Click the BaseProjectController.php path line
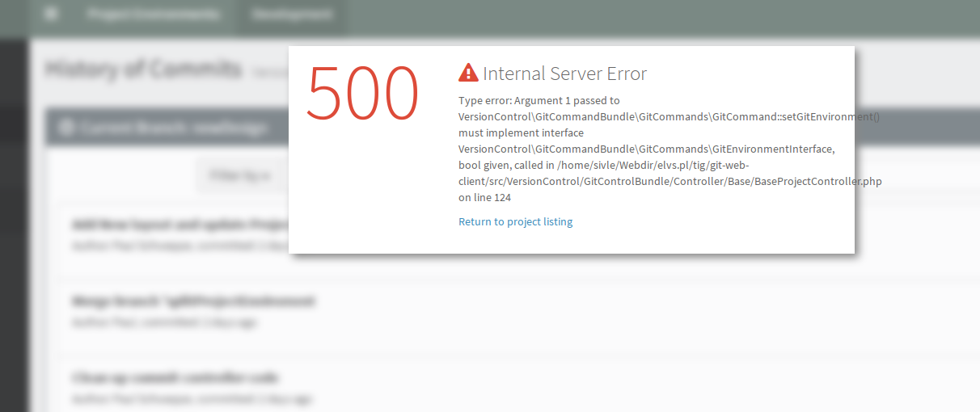The height and width of the screenshot is (412, 980). [670, 181]
